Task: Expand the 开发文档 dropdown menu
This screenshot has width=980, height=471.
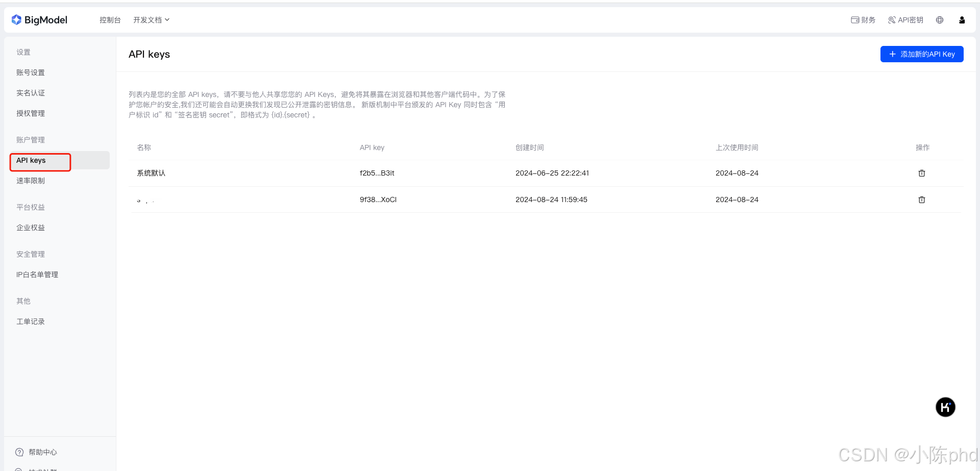Action: pyautogui.click(x=151, y=20)
